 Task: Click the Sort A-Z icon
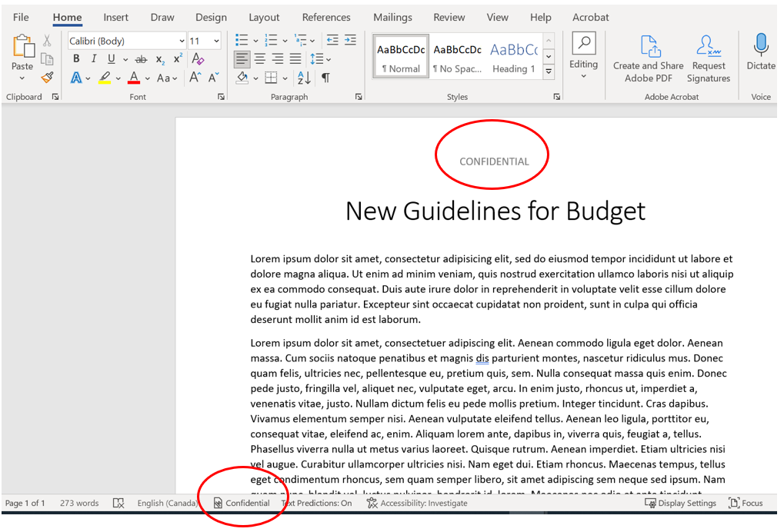click(x=304, y=78)
